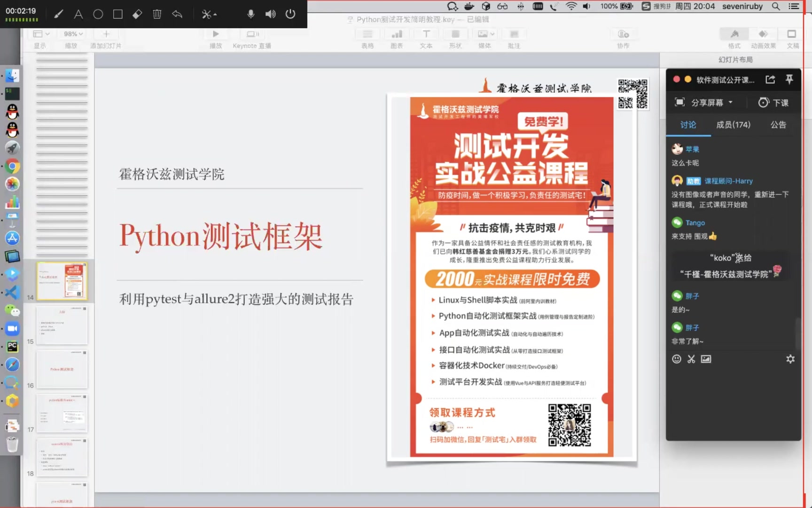812x508 pixels.
Task: Open the 98% zoom dropdown
Action: click(73, 34)
